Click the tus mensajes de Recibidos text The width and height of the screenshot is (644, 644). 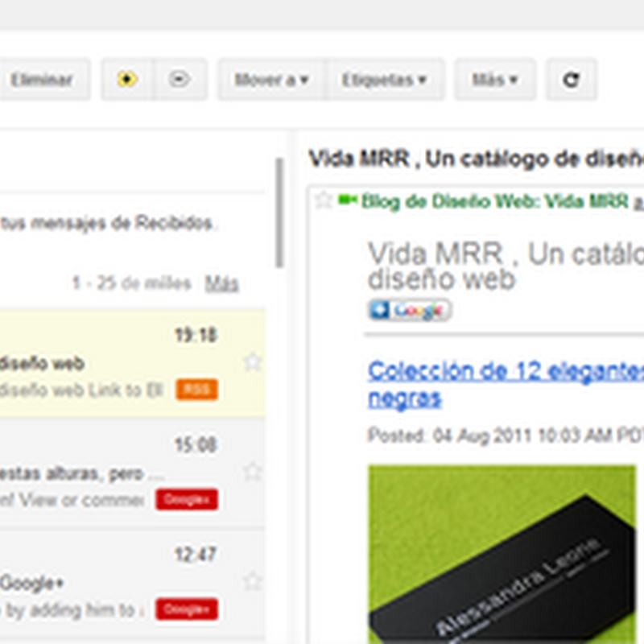click(107, 223)
